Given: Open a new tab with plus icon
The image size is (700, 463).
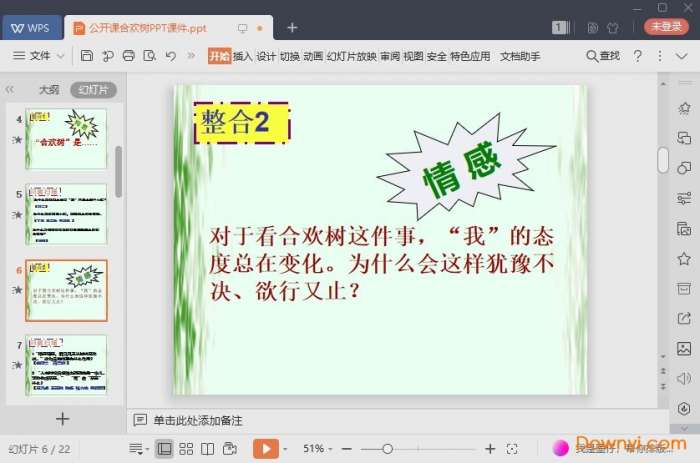Looking at the screenshot, I should tap(292, 28).
